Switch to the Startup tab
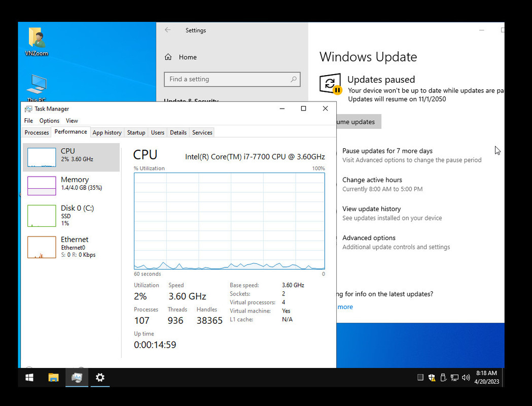 coord(136,132)
